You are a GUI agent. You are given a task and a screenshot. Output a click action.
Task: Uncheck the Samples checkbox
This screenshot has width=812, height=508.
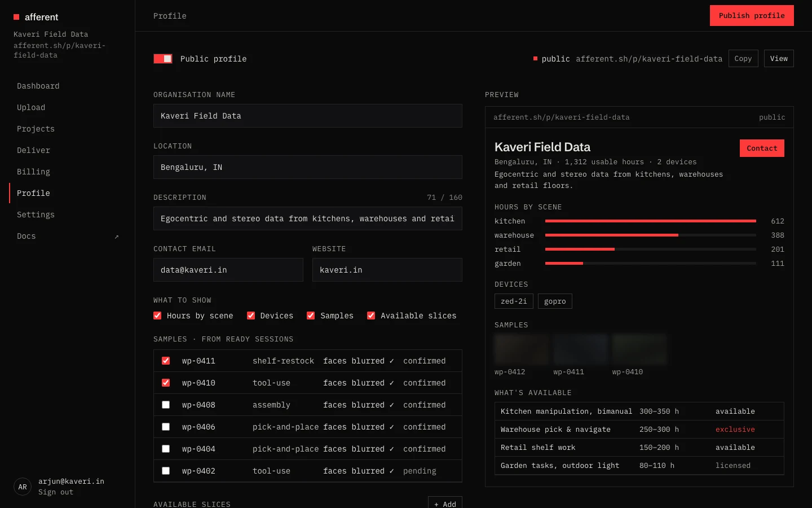[x=311, y=316]
